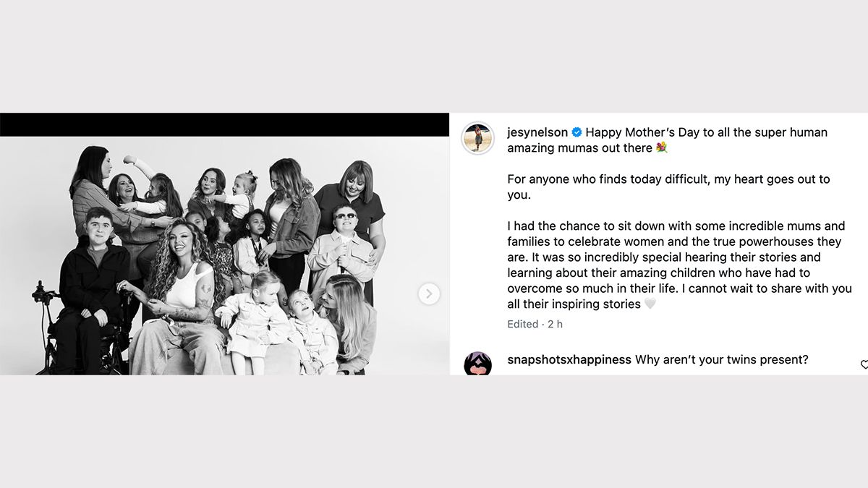Open the jesynelson username link

click(538, 132)
